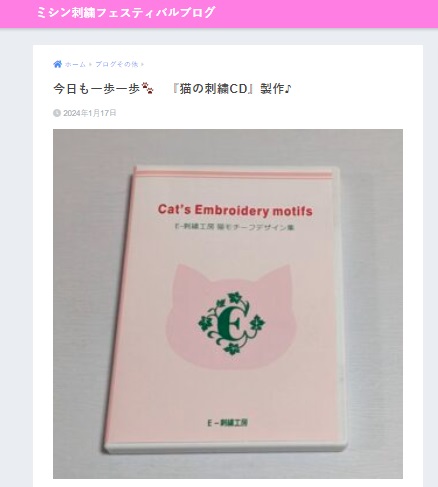Click the gray clock icon beside date
Viewport: 438px width, 487px height.
[57, 113]
